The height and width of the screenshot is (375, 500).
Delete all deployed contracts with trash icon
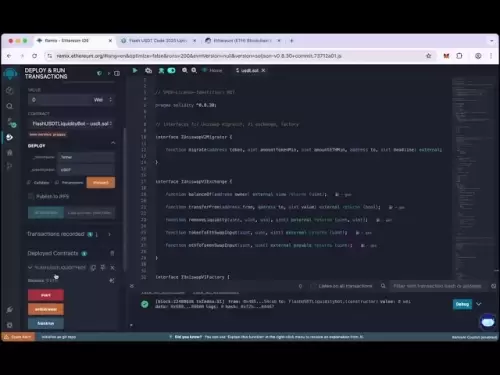(x=112, y=253)
